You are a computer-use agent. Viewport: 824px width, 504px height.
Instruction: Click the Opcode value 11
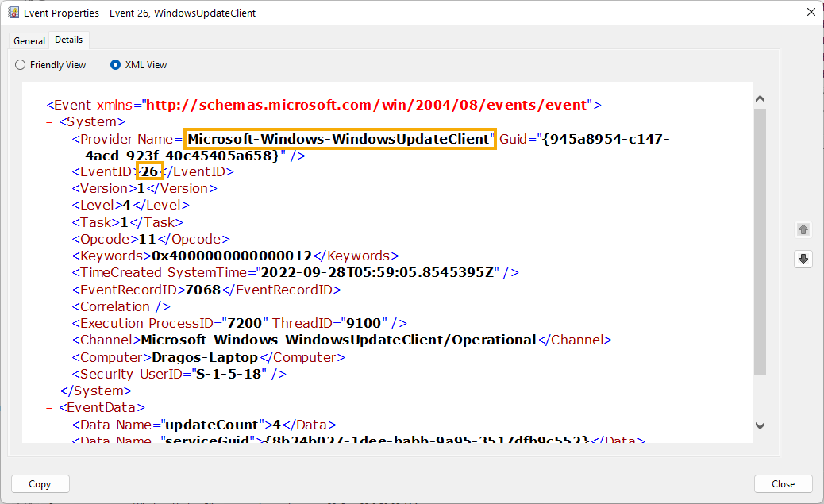pos(147,239)
